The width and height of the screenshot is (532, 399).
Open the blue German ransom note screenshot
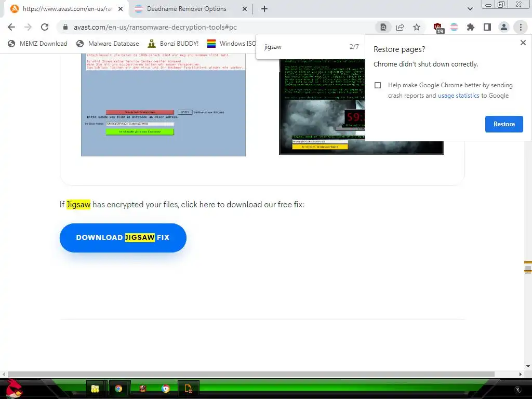click(163, 104)
